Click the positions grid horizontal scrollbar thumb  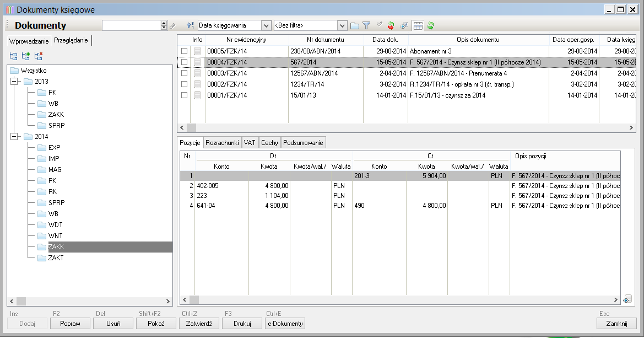point(194,300)
